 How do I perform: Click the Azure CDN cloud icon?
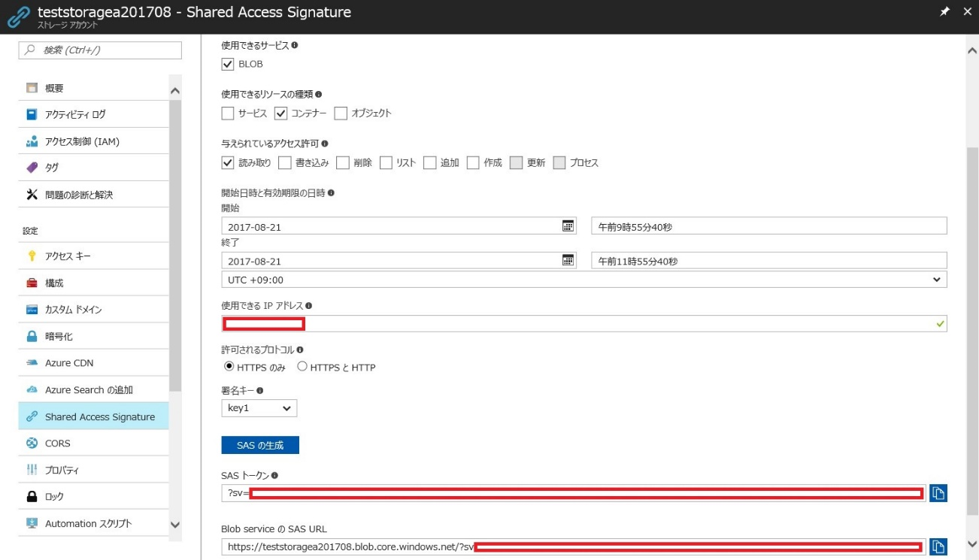point(32,363)
